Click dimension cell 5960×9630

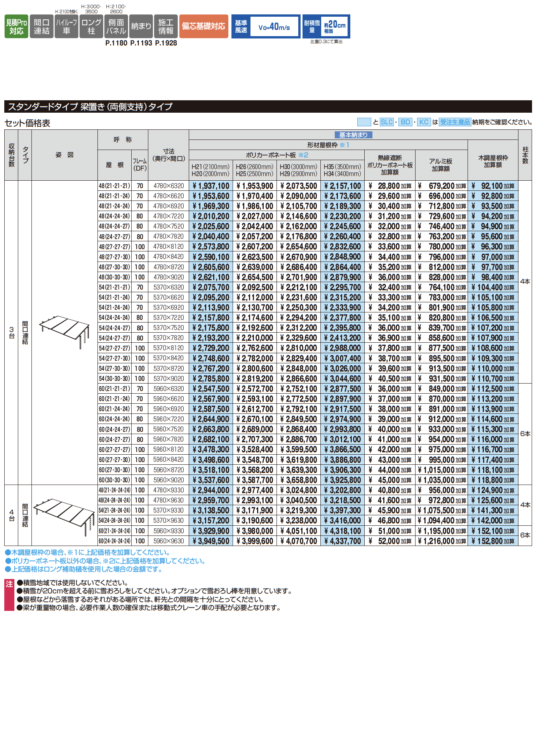tap(169, 541)
